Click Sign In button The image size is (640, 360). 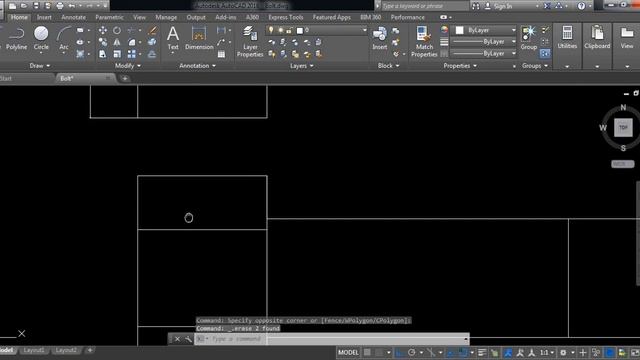click(x=498, y=6)
